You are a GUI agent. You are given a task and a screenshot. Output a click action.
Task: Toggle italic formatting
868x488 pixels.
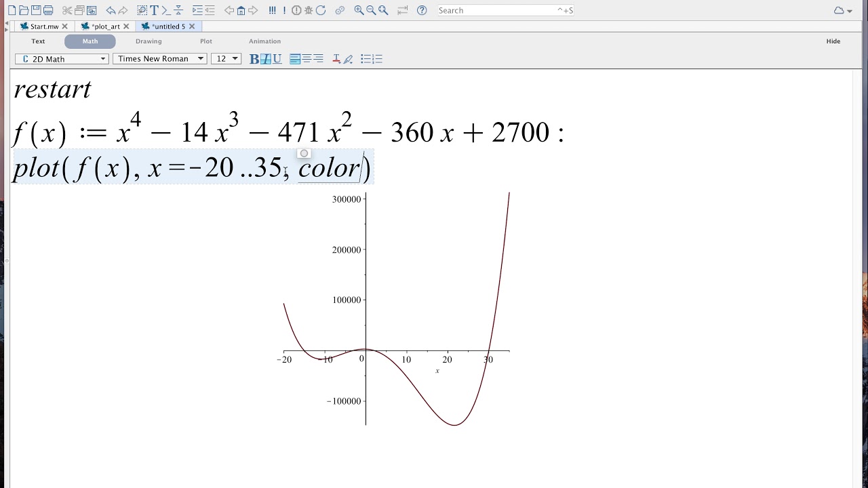pos(266,59)
